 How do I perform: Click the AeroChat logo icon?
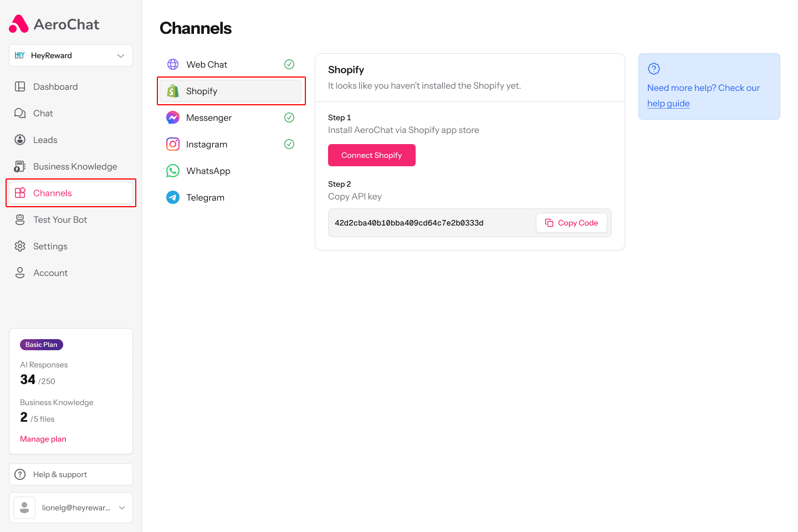click(x=19, y=24)
